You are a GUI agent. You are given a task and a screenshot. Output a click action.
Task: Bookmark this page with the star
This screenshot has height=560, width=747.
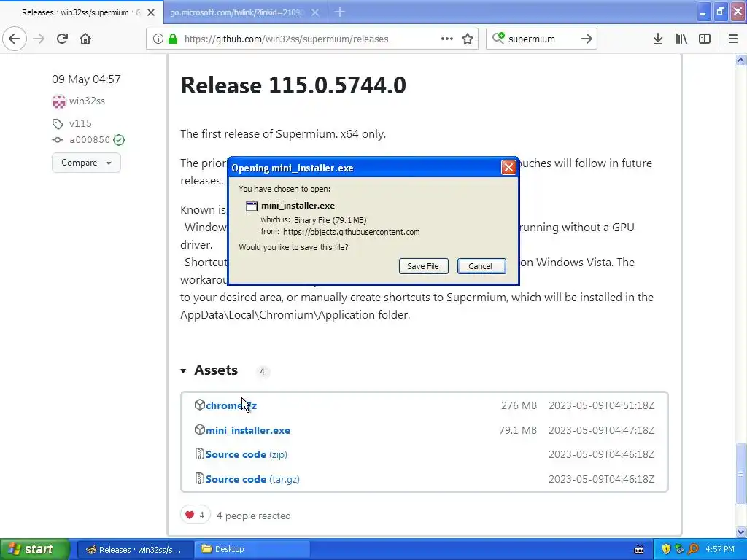(468, 39)
